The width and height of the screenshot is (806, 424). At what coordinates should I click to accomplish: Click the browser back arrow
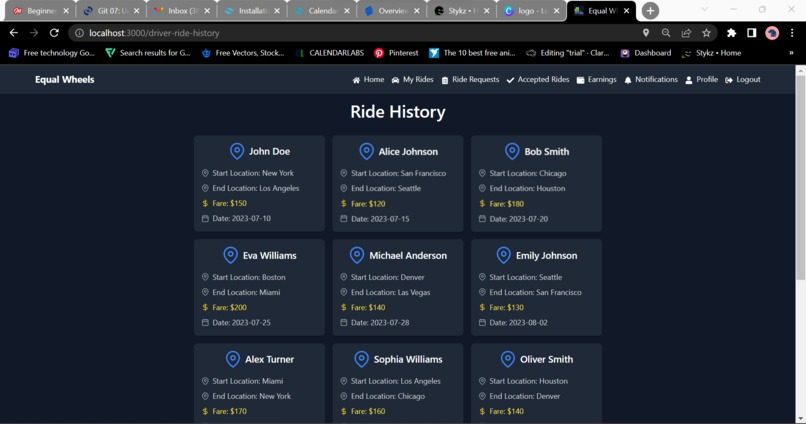[14, 33]
